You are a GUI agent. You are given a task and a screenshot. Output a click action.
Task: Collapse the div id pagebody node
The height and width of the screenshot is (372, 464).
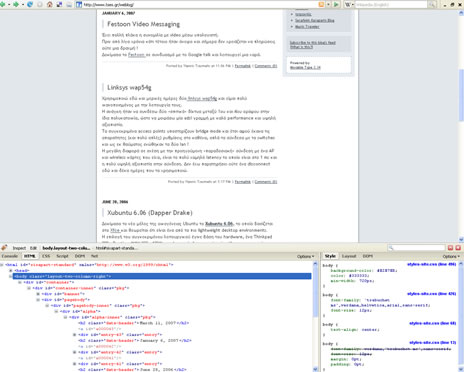point(38,300)
